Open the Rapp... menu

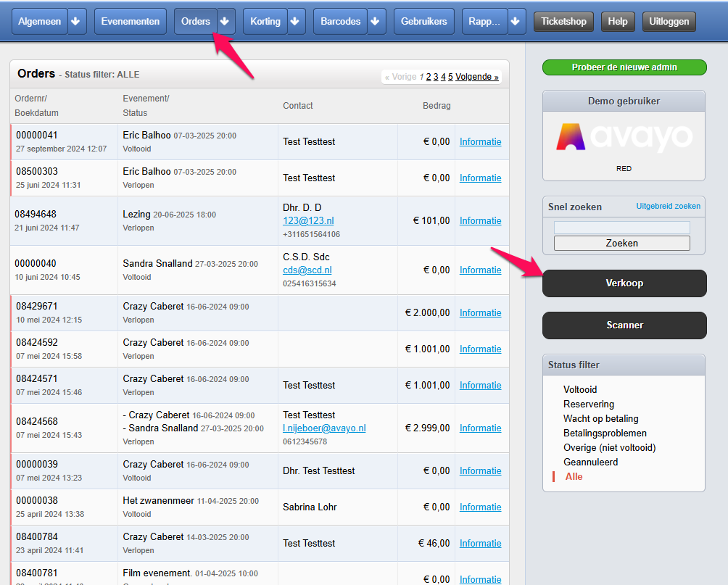pyautogui.click(x=484, y=21)
